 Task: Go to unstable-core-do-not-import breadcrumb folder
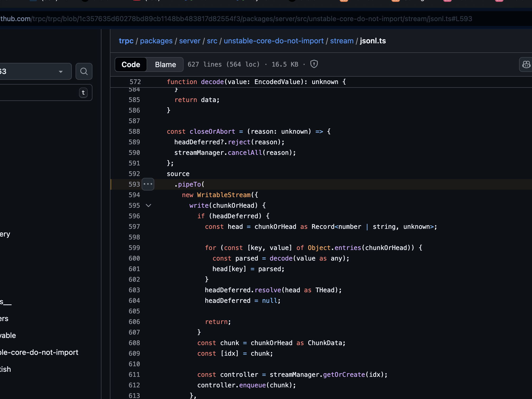click(273, 41)
